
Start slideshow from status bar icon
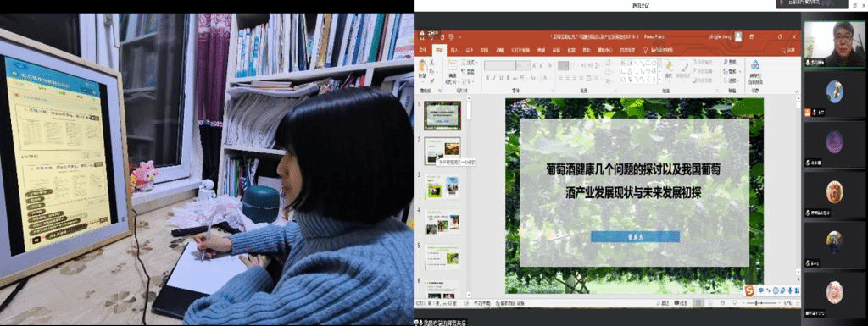tap(735, 303)
